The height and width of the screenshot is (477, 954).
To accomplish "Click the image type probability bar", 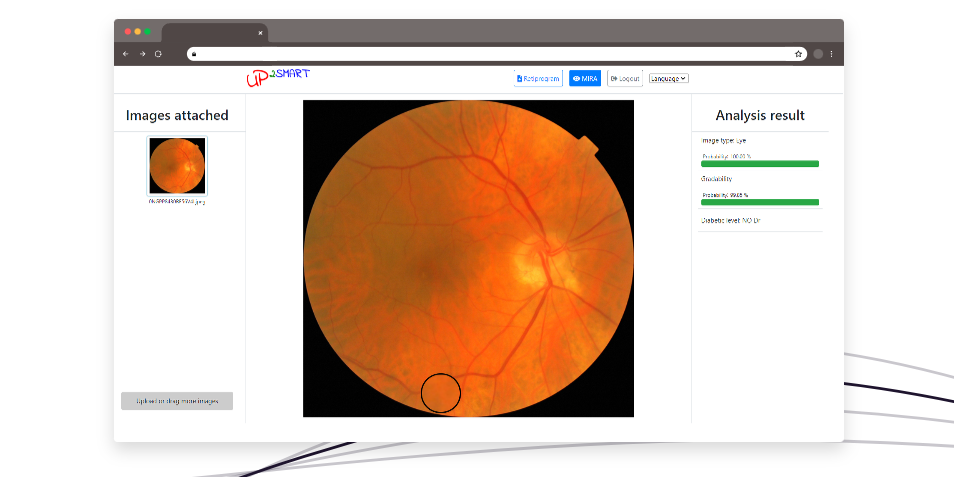I will pos(760,164).
